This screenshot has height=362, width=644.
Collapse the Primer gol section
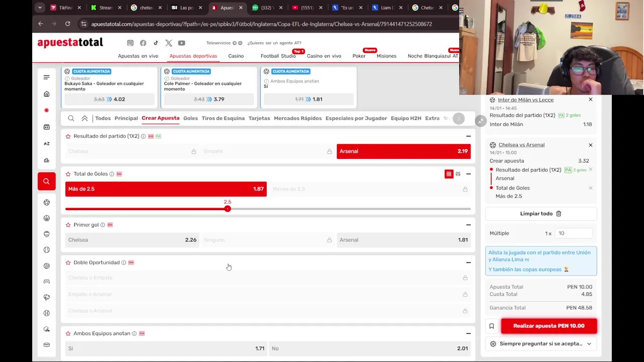[468, 225]
